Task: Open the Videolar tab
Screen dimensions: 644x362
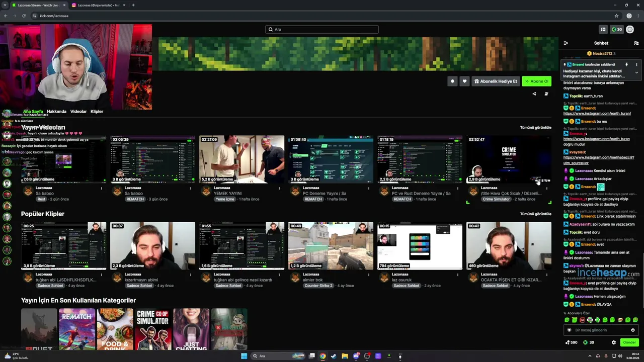Action: point(78,112)
